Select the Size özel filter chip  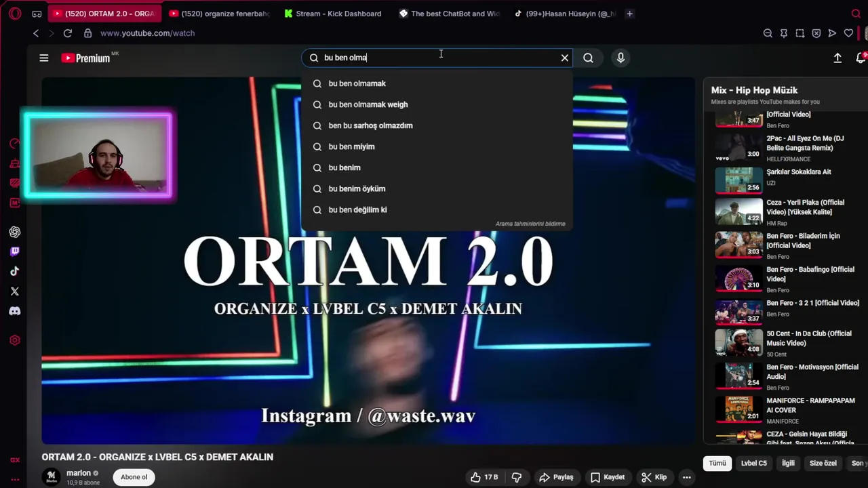(x=823, y=464)
